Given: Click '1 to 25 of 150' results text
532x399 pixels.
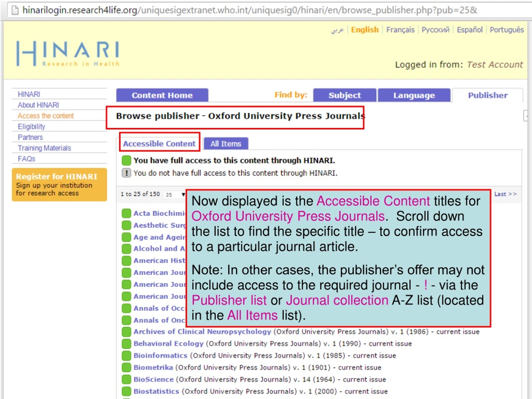Looking at the screenshot, I should (x=140, y=194).
